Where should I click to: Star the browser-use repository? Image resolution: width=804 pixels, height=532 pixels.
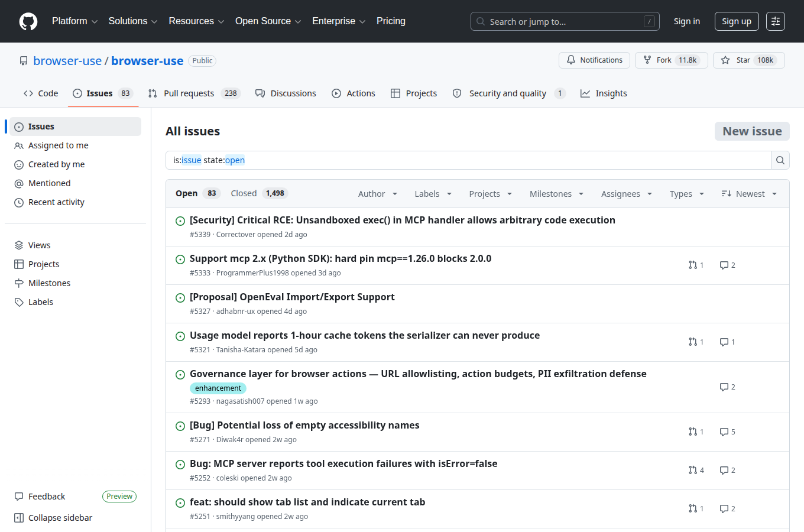pyautogui.click(x=748, y=60)
